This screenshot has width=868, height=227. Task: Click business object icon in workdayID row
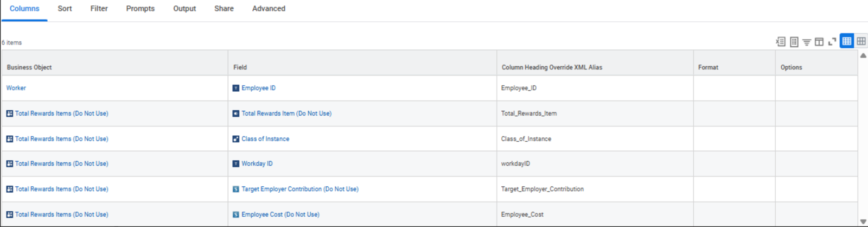[x=10, y=163]
